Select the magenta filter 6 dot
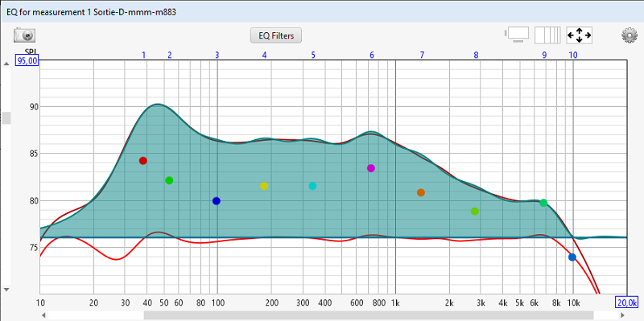The image size is (644, 321). [371, 168]
